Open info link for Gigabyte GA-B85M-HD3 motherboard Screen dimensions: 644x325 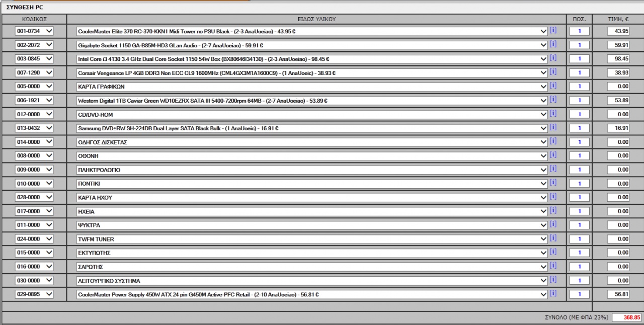coord(553,44)
